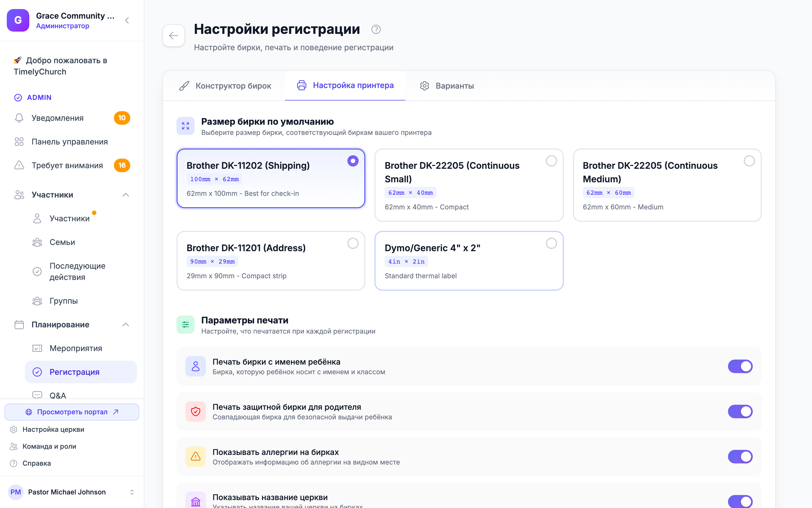
Task: Select Brother DK-22205 (Continuous Small) radio button
Action: tap(551, 161)
